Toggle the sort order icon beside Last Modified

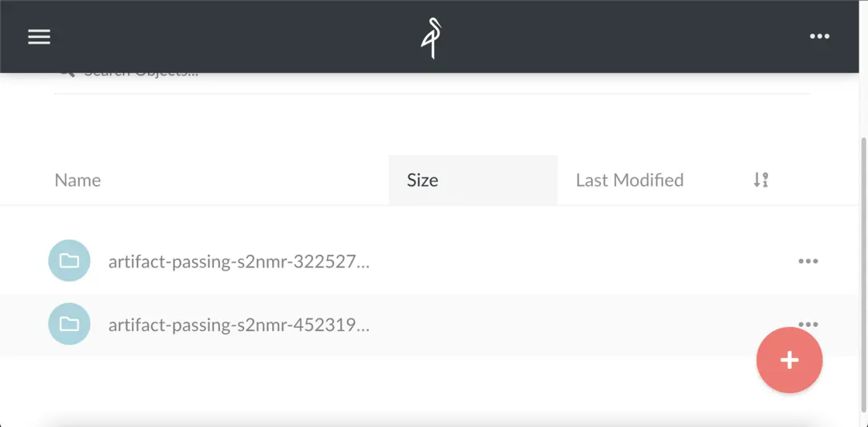pyautogui.click(x=761, y=181)
